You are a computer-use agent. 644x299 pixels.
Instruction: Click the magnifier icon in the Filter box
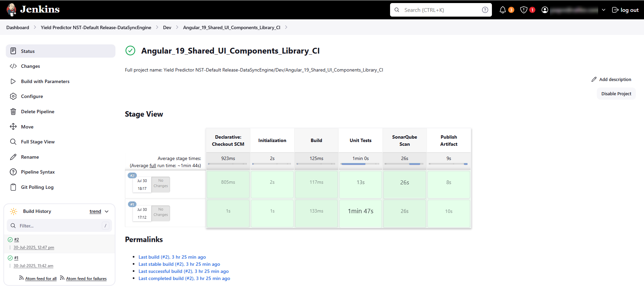pyautogui.click(x=13, y=226)
